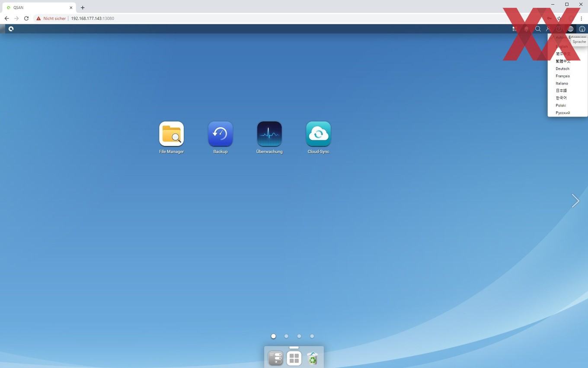Click the address bar showing 192.168.177.143
Viewport: 588px width, 368px height.
pos(93,19)
